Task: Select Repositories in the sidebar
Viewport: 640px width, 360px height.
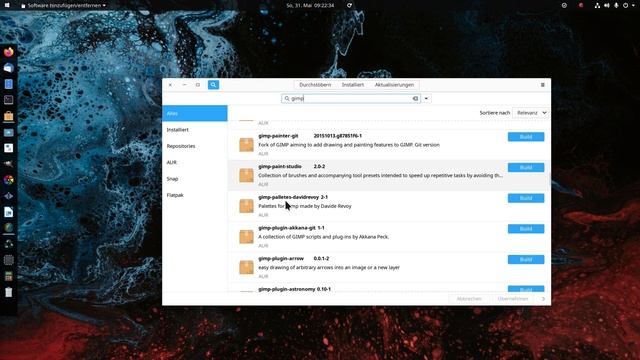Action: coord(195,146)
